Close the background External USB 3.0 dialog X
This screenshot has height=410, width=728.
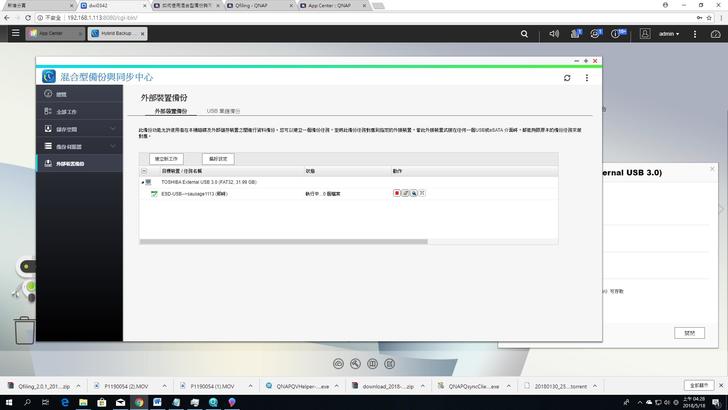coord(712,169)
